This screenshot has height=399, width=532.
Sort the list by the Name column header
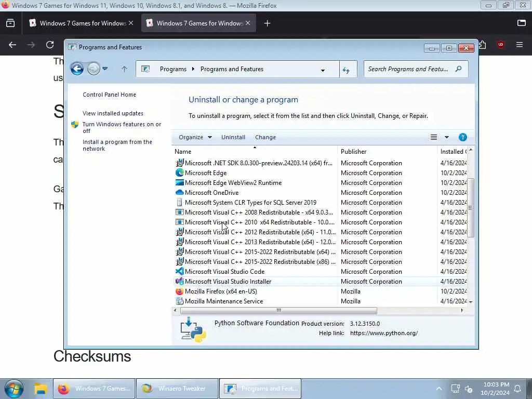point(255,151)
